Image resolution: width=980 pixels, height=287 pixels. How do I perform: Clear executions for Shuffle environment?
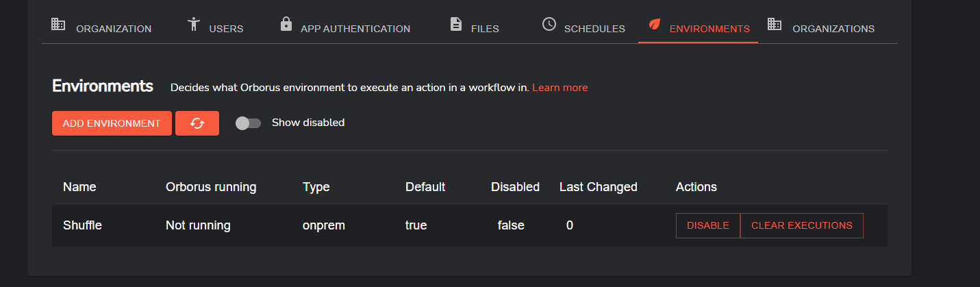pos(802,225)
